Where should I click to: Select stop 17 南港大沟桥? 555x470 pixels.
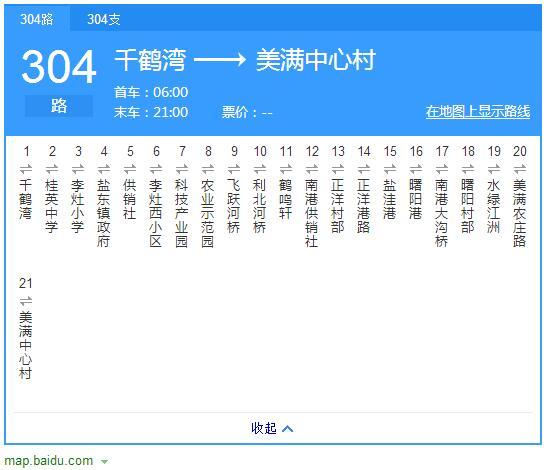(442, 213)
